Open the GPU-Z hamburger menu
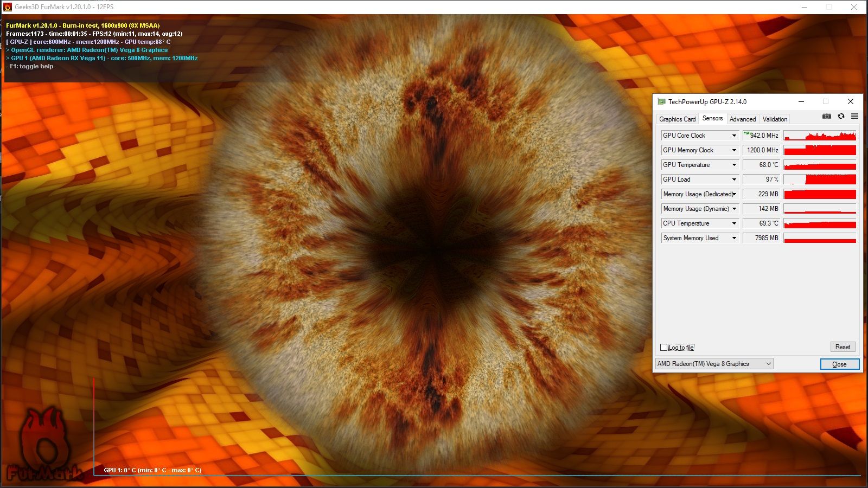Viewport: 868px width, 488px height. pyautogui.click(x=854, y=116)
